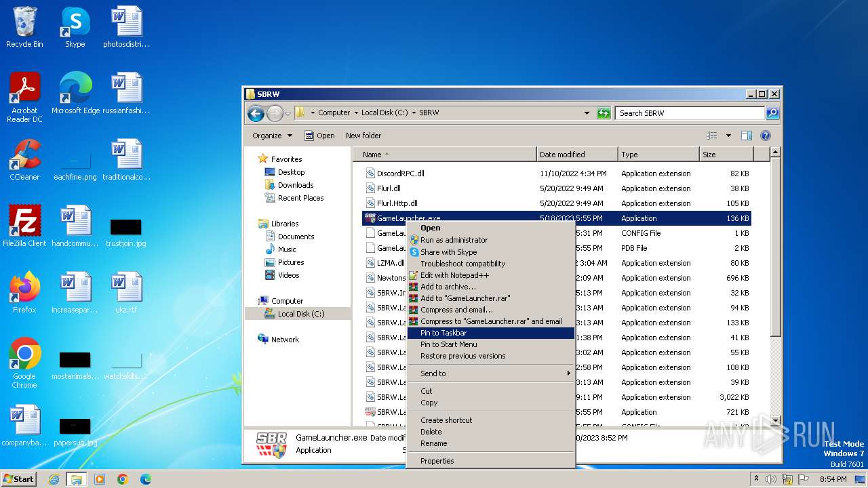Open Google Chrome desktop shortcut
868x488 pixels.
coord(24,363)
